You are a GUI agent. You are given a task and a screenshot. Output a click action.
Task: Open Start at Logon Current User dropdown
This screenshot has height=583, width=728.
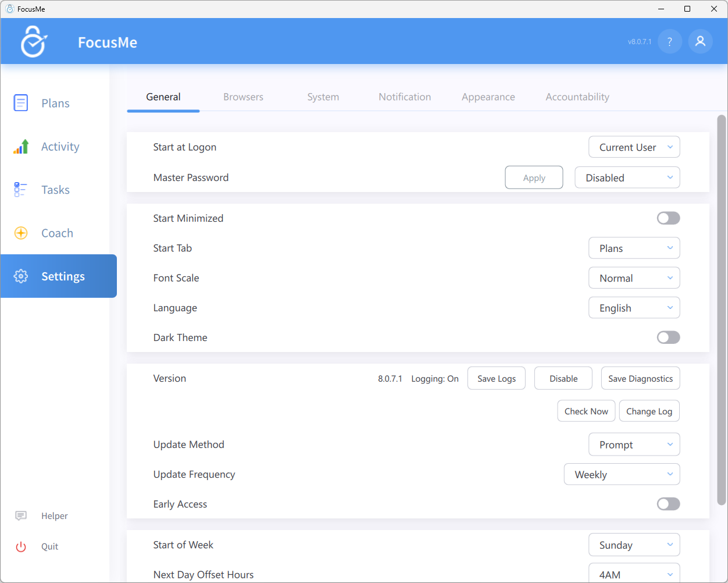[634, 147]
